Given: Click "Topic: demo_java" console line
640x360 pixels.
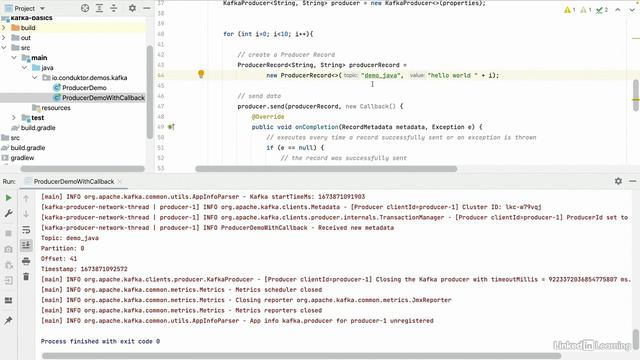Looking at the screenshot, I should 70,238.
